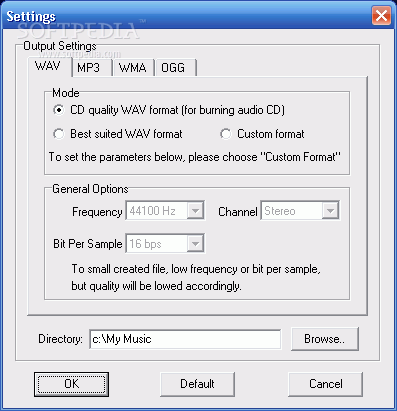This screenshot has width=397, height=411.
Task: Click the Stereo channel value
Action: coord(280,211)
